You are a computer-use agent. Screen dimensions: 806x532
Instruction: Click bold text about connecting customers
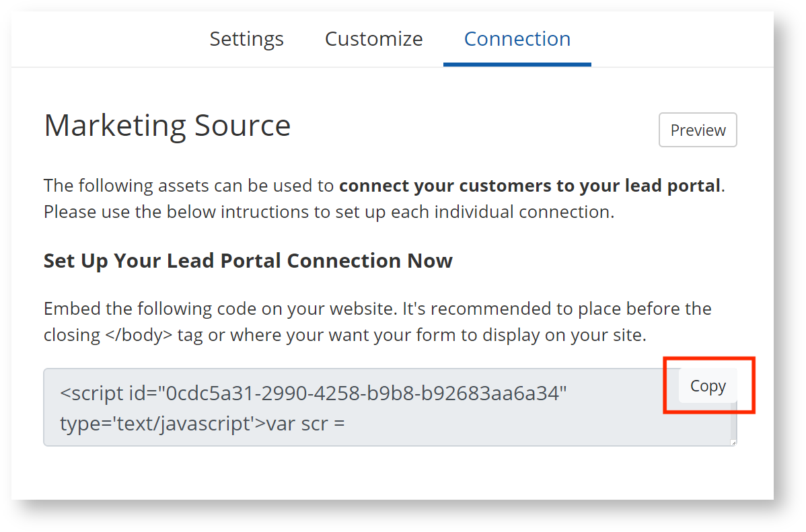click(x=529, y=185)
